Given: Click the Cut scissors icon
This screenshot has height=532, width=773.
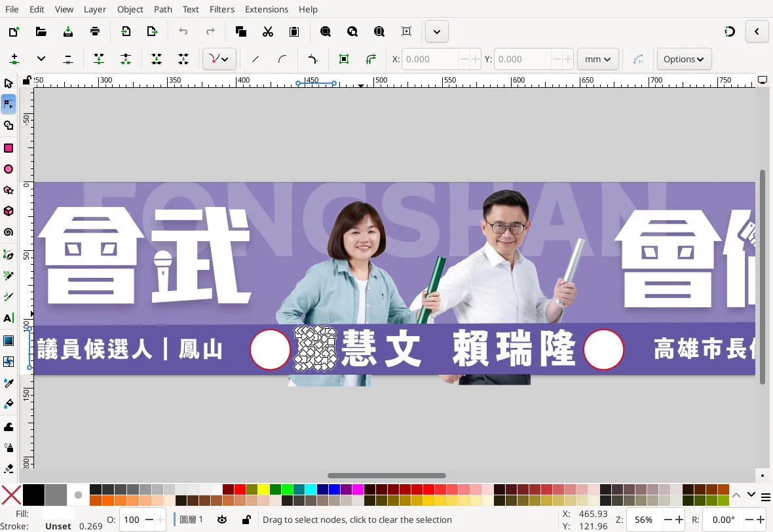Looking at the screenshot, I should coord(268,31).
